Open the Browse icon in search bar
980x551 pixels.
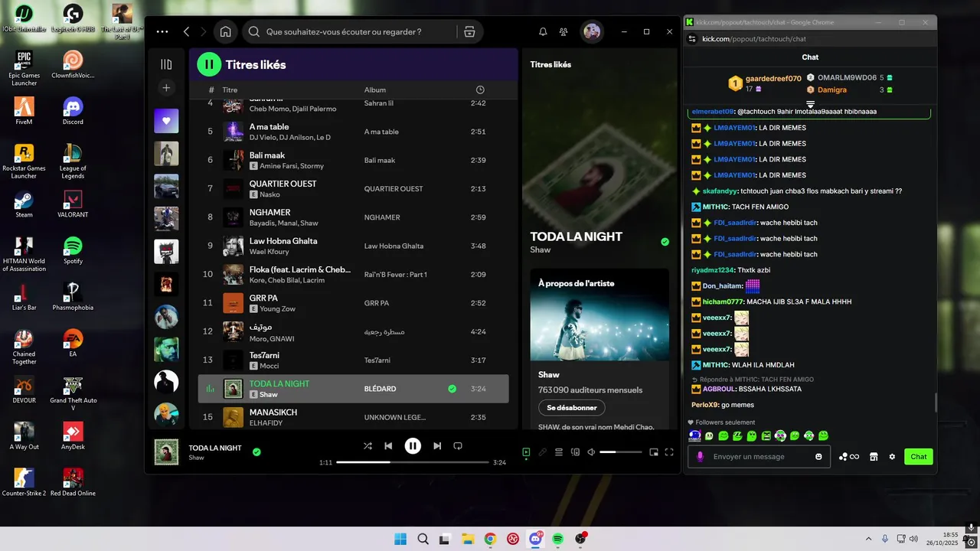coord(469,32)
